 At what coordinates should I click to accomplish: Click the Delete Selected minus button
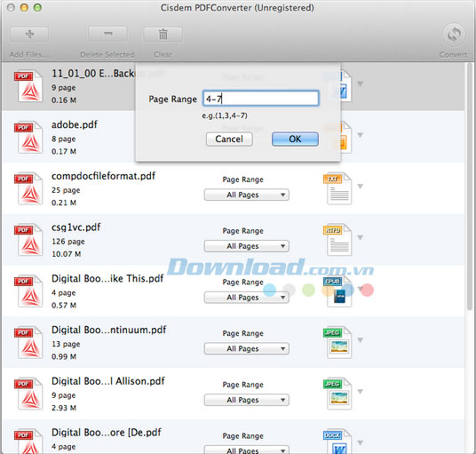tap(107, 34)
